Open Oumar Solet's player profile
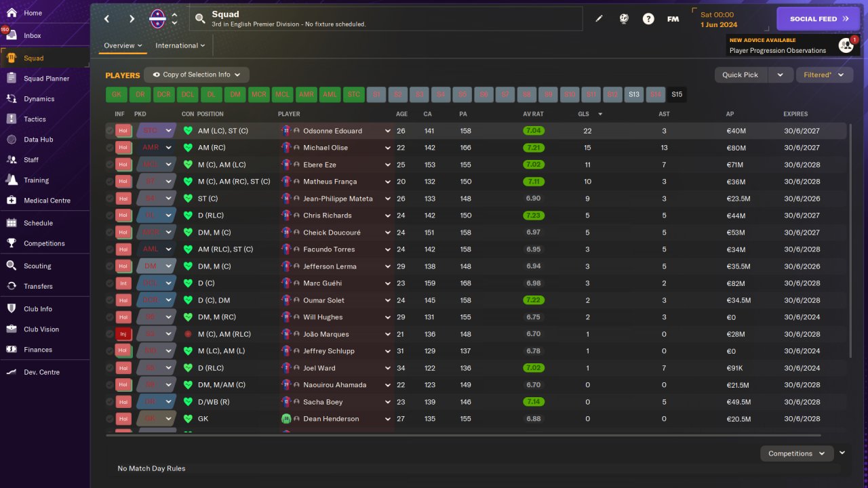The height and width of the screenshot is (488, 868). [x=323, y=300]
